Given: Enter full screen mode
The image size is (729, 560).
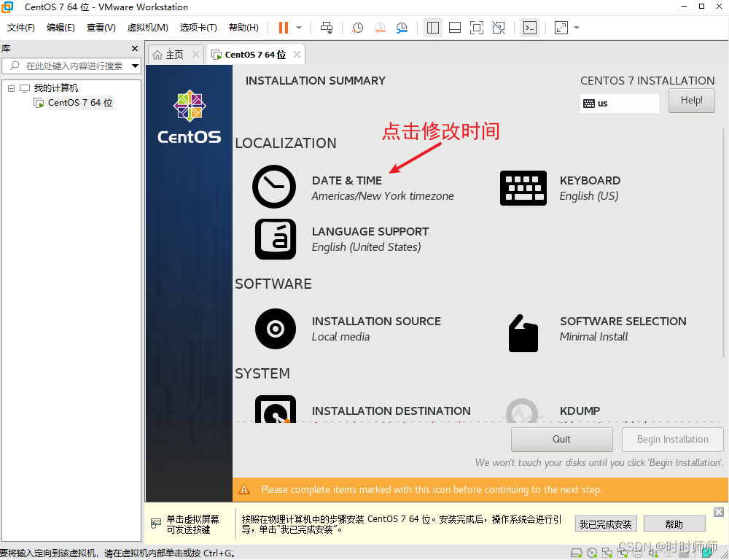Looking at the screenshot, I should tap(477, 28).
